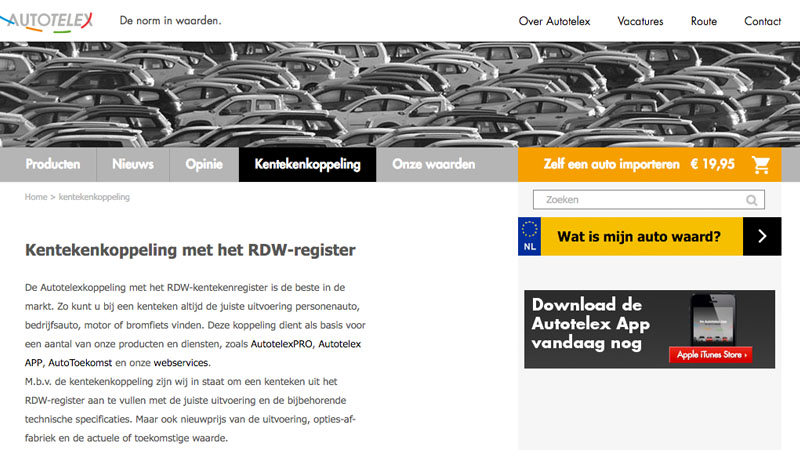
Task: Click the shopping cart icon
Action: coord(760,164)
